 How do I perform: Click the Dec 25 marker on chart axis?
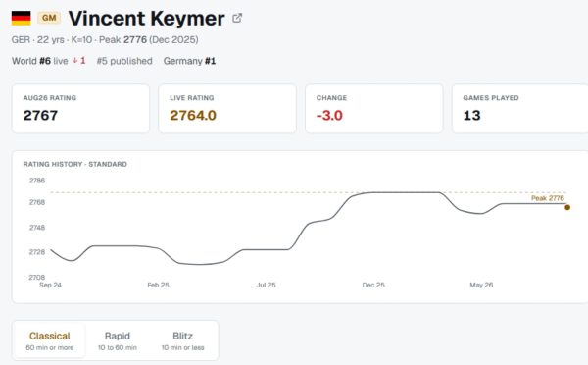pyautogui.click(x=373, y=285)
